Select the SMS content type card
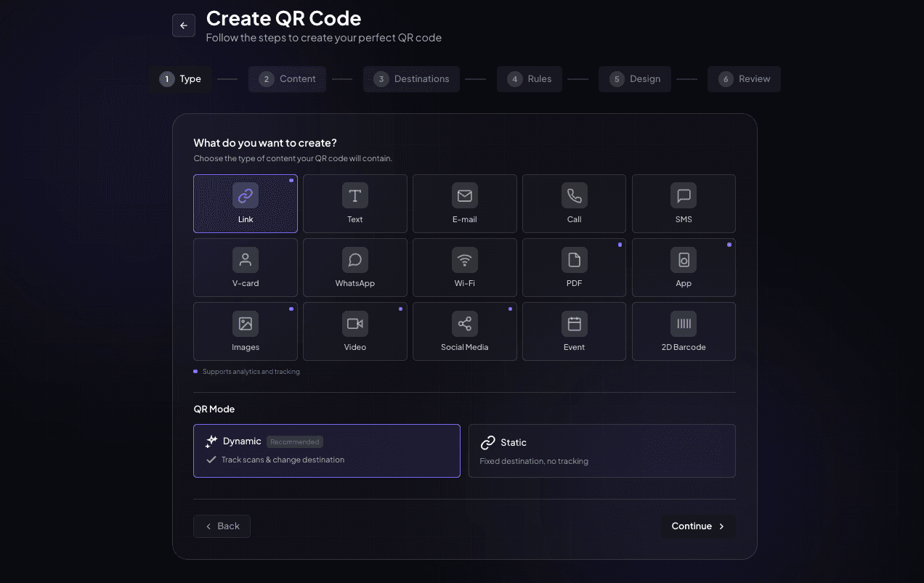 point(683,203)
